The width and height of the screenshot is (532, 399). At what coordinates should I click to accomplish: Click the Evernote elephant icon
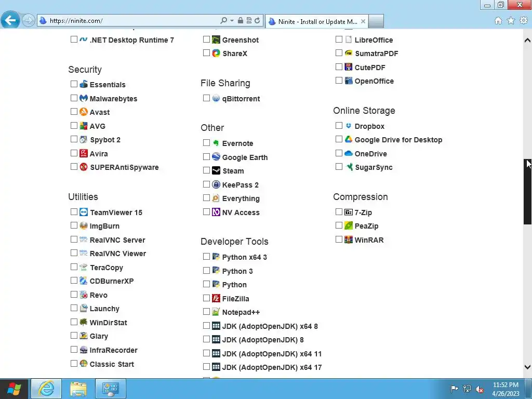216,143
